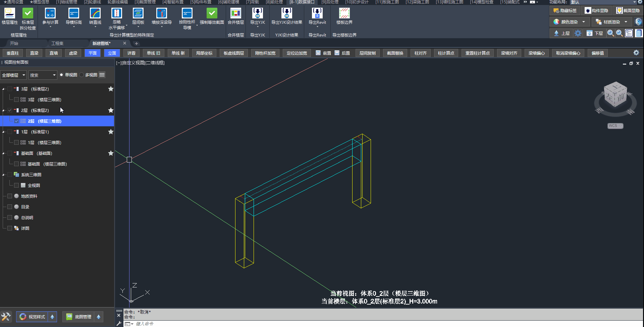Expand the 颜色渲染 dropdown arrow
The width and height of the screenshot is (644, 327).
pos(584,22)
